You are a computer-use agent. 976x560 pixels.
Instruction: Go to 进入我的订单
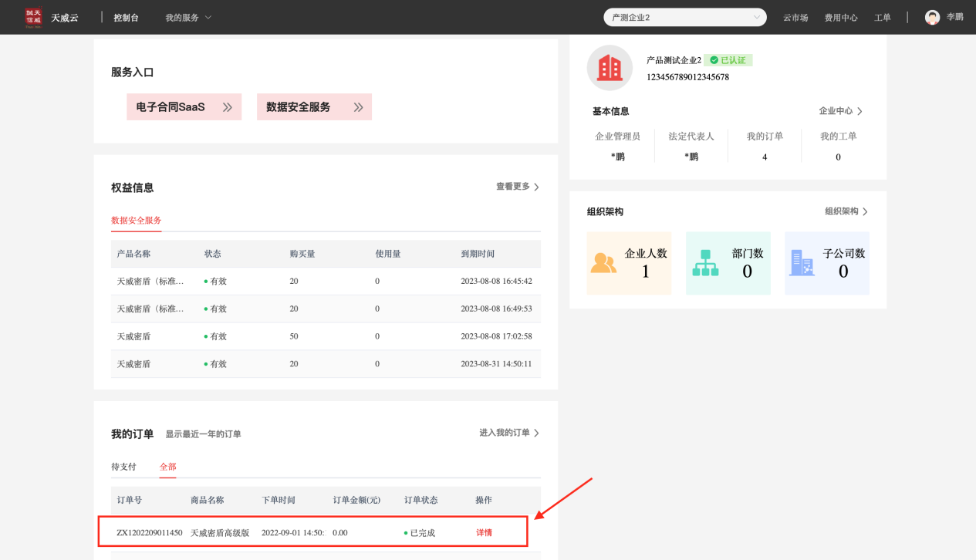[509, 433]
